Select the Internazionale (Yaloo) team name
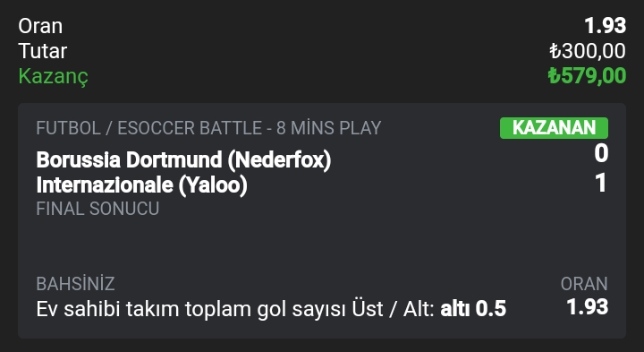 coord(141,185)
